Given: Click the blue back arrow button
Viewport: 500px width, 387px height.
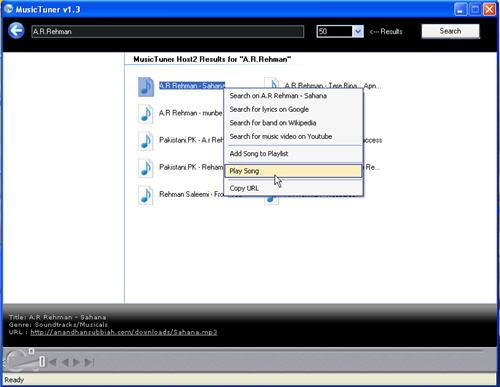Looking at the screenshot, I should 16,31.
